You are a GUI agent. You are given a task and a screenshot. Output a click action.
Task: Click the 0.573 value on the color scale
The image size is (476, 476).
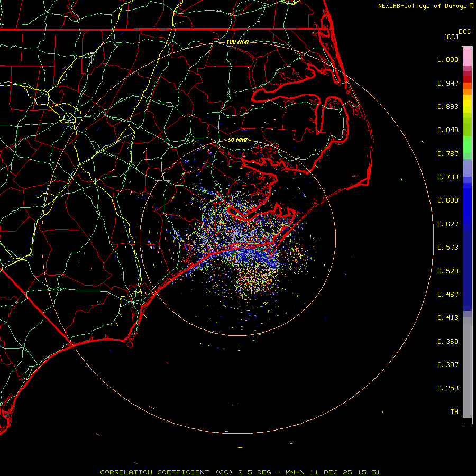tap(448, 248)
